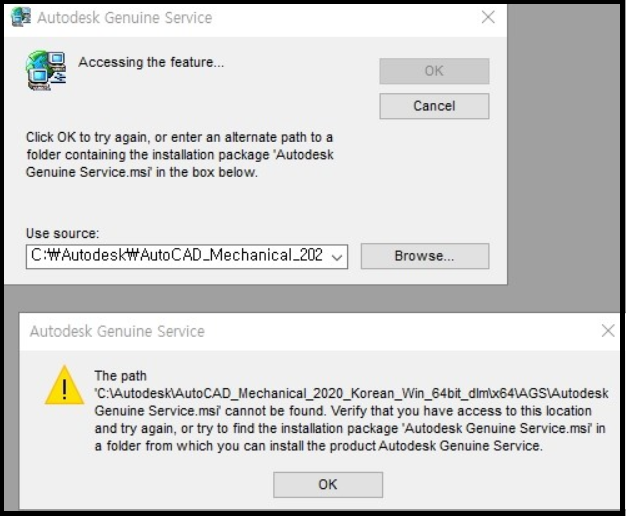626x516 pixels.
Task: Click the installer icon in the title bar
Action: tap(19, 18)
